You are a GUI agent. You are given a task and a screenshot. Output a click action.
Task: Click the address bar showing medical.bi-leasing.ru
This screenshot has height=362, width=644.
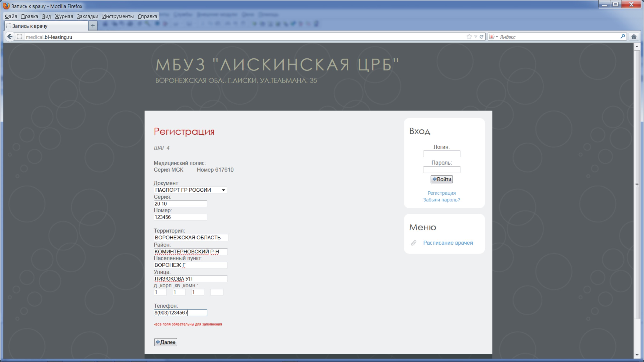tap(245, 37)
